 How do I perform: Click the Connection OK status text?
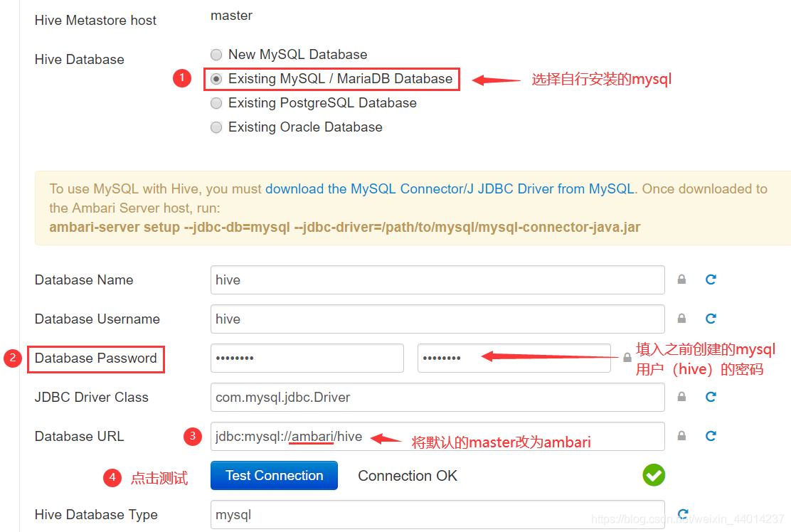408,476
